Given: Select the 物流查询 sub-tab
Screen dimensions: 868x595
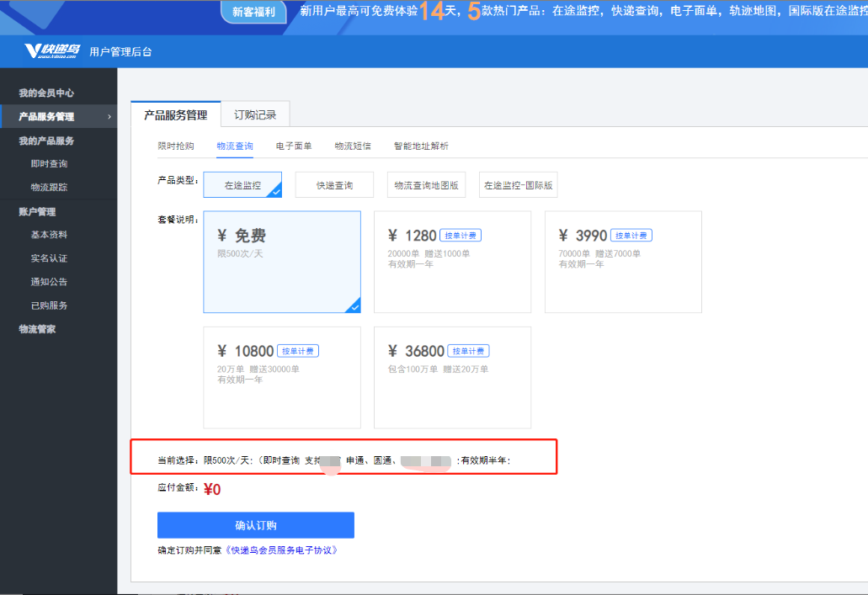Looking at the screenshot, I should 235,146.
